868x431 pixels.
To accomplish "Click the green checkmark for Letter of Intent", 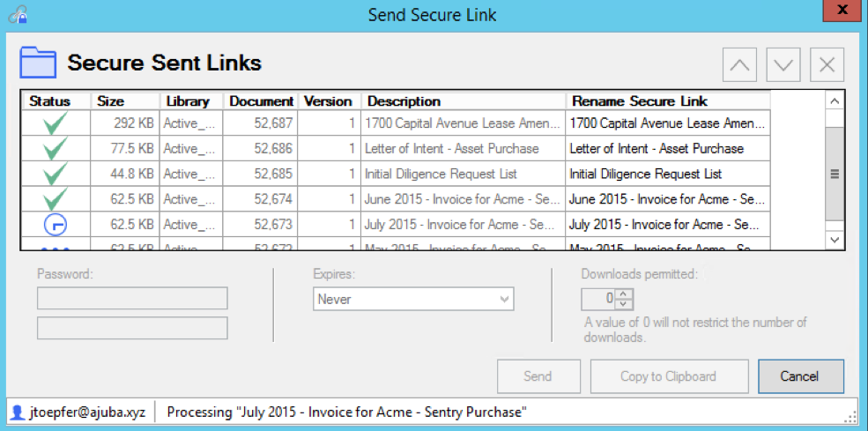I will (x=56, y=148).
